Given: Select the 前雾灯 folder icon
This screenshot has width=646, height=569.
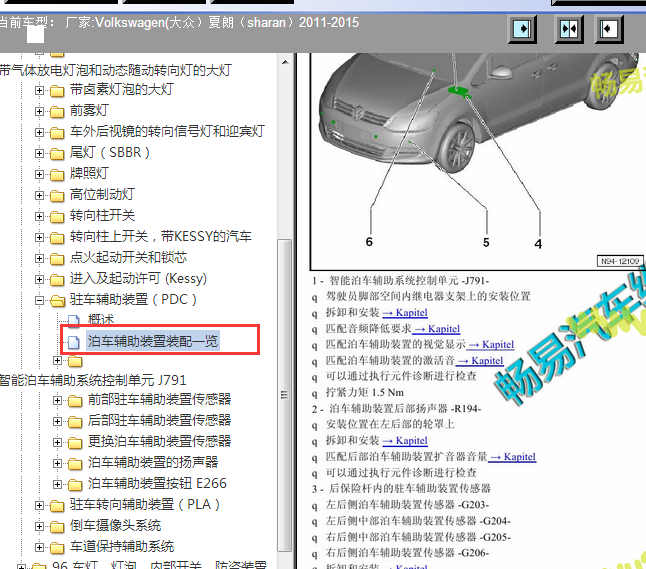Looking at the screenshot, I should (x=57, y=112).
